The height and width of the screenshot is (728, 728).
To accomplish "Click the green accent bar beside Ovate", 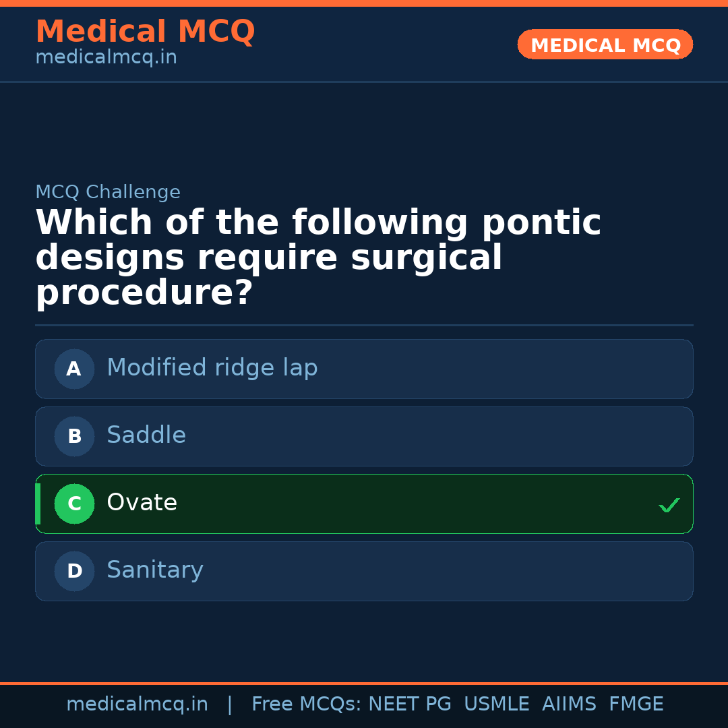I will [x=38, y=504].
